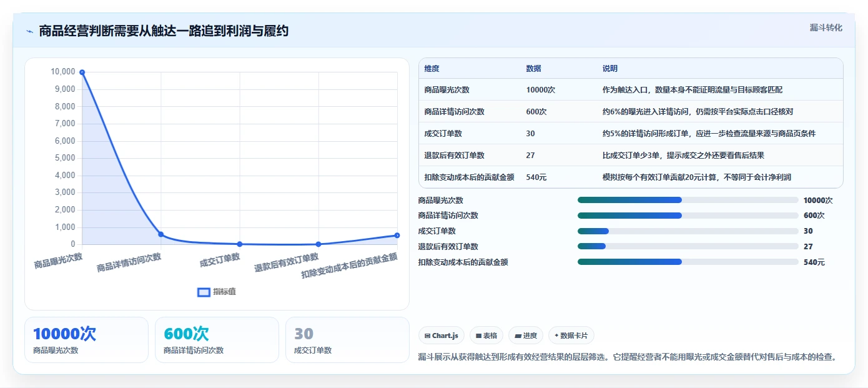Click the 表格 tag chip
Screen dimensions: 868x388
coord(486,336)
